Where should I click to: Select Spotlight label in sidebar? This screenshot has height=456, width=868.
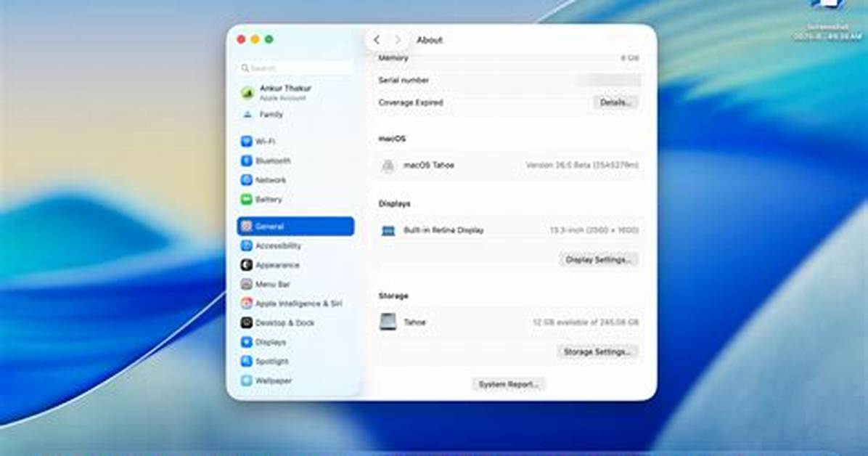tap(272, 362)
